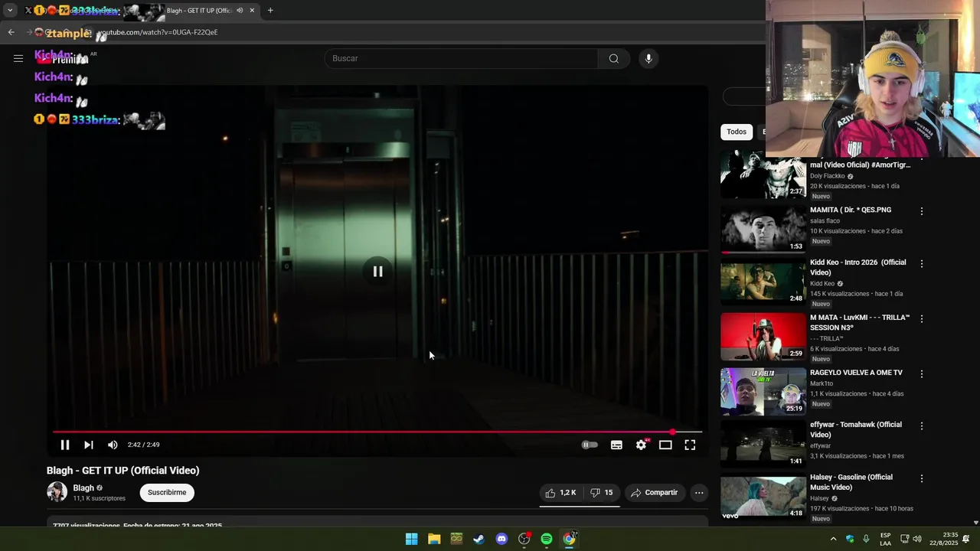Open options menu for Halsey Gasoline video
The height and width of the screenshot is (551, 980).
[x=922, y=479]
